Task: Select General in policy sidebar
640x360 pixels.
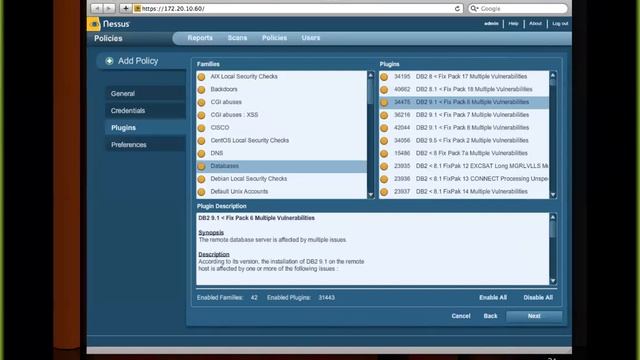Action: tap(145, 93)
